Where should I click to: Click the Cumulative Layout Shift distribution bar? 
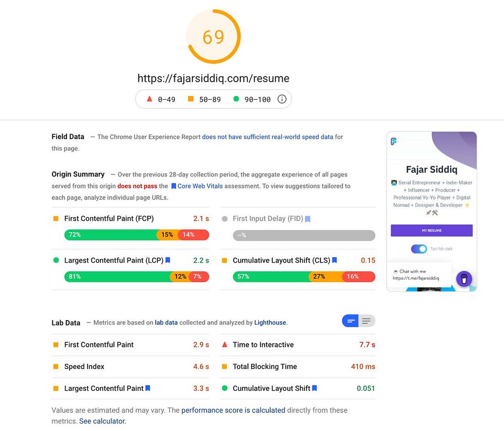click(304, 277)
